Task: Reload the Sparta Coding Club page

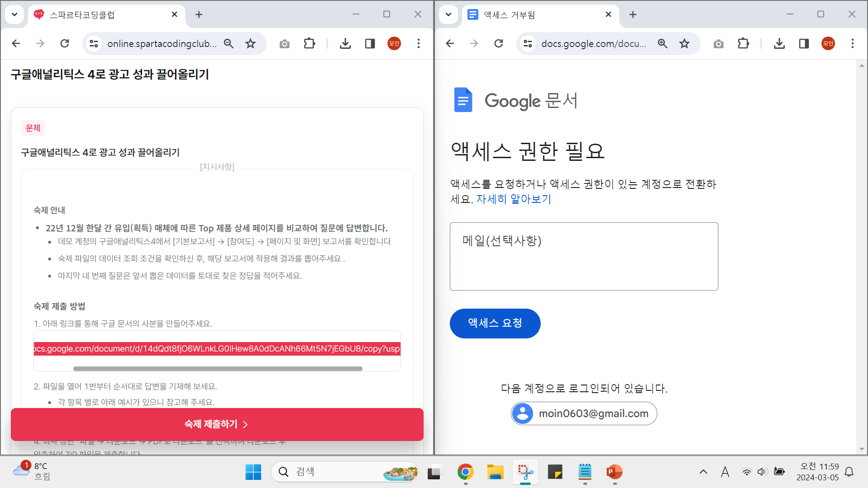Action: coord(65,43)
